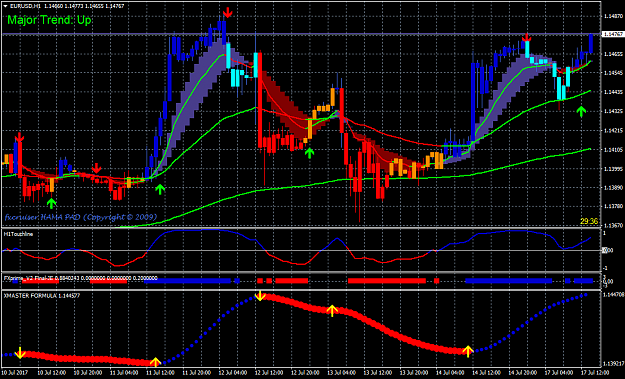Select XMASTER scale value 1.144708
Image resolution: width=625 pixels, height=379 pixels.
click(x=614, y=295)
